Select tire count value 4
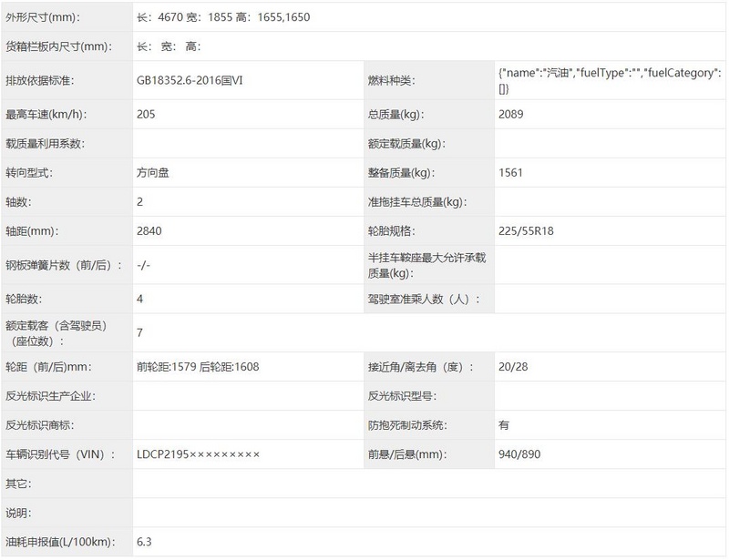The height and width of the screenshot is (560, 729). coord(140,299)
